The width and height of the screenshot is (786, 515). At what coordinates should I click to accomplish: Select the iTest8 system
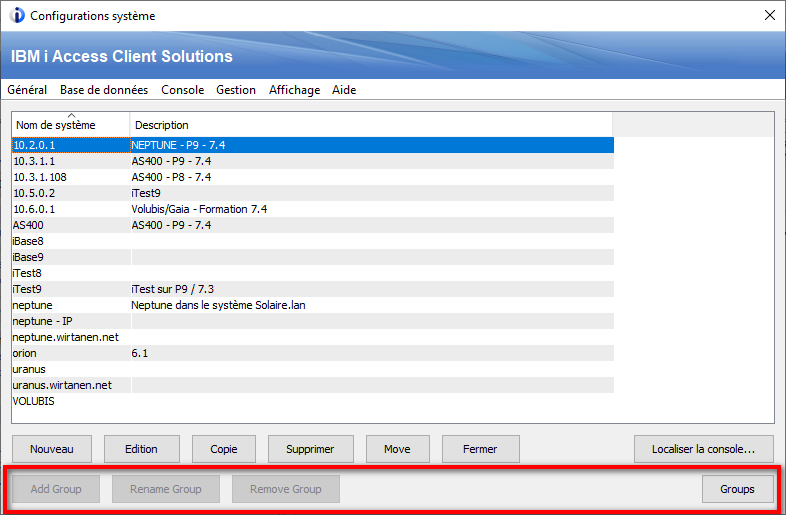point(27,273)
